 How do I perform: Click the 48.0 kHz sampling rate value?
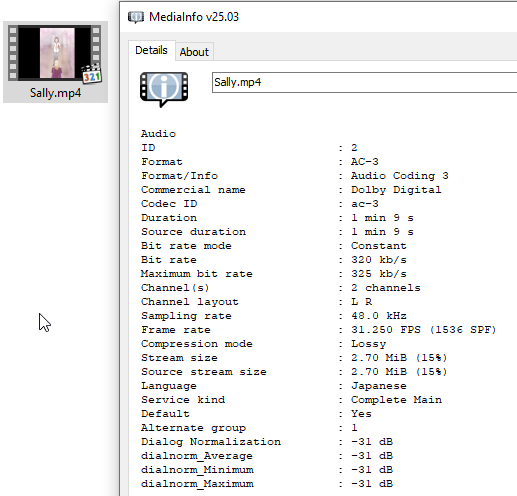379,316
